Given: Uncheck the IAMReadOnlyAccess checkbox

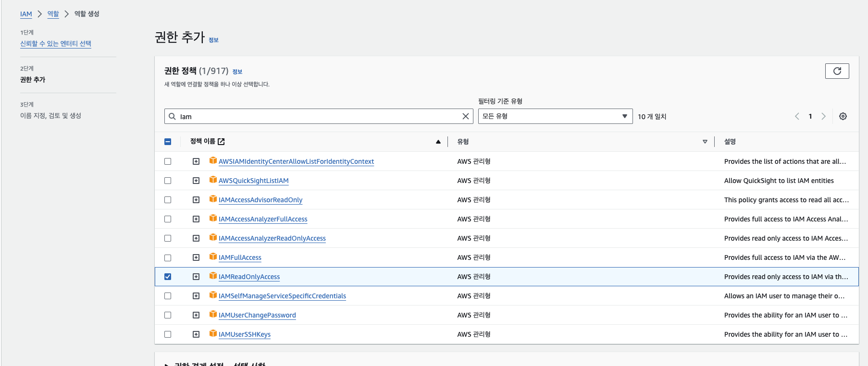Looking at the screenshot, I should [168, 277].
